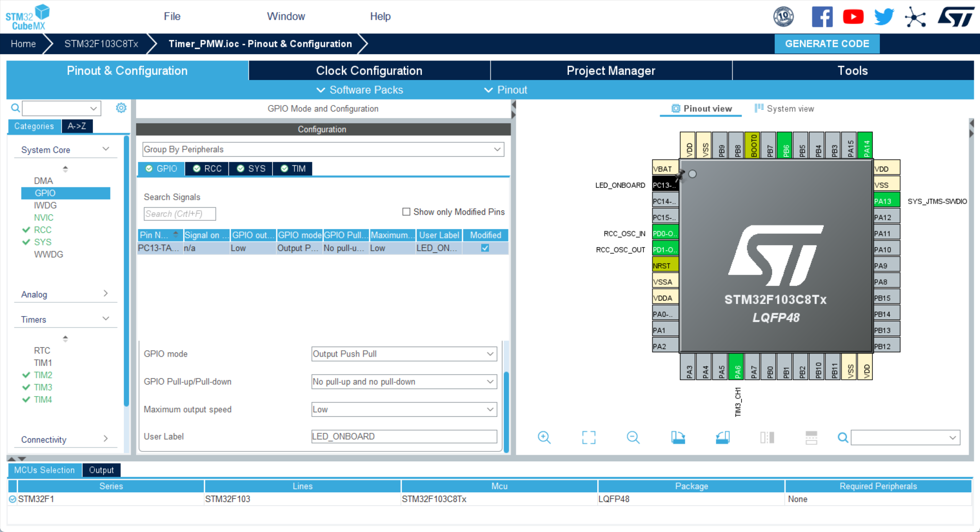Click the GENERATE CODE button

pyautogui.click(x=827, y=44)
